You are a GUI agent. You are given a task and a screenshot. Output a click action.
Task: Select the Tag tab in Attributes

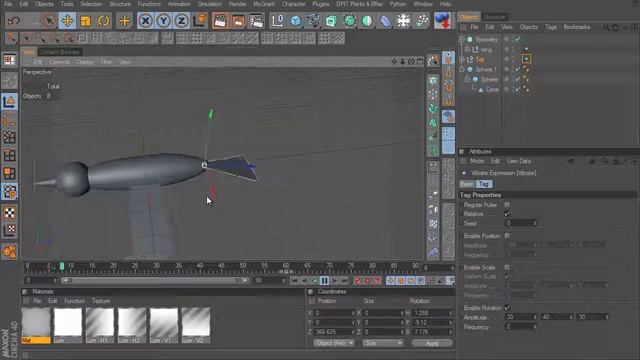coord(484,184)
